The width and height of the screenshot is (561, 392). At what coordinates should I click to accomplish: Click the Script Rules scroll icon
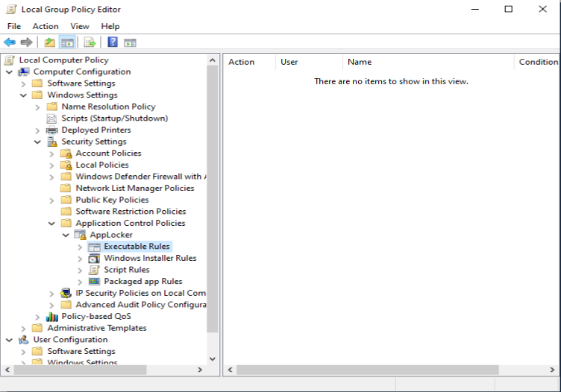[x=94, y=270]
